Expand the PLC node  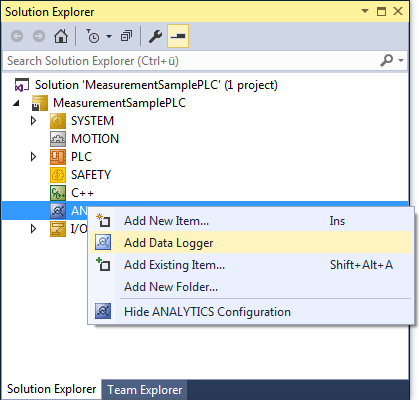coord(33,156)
